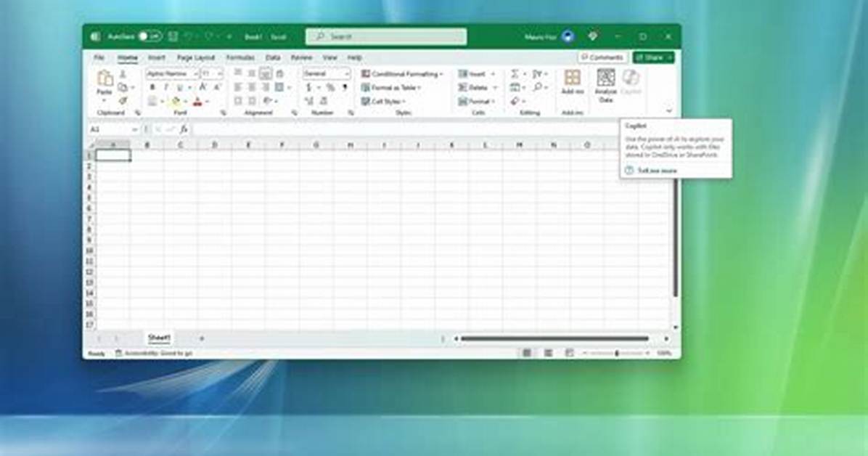The width and height of the screenshot is (868, 456).
Task: Apply the red Font Color
Action: click(197, 102)
